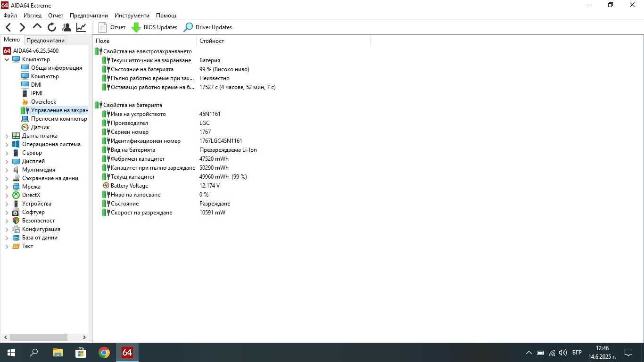This screenshot has height=362, width=644.
Task: Click the Поле column header
Action: tap(144, 41)
